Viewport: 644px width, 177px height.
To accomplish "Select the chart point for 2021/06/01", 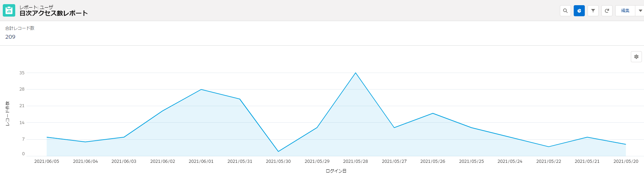I will click(x=201, y=90).
